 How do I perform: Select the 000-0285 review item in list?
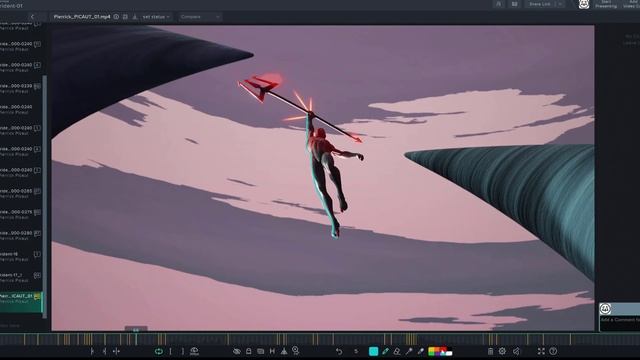(21, 193)
